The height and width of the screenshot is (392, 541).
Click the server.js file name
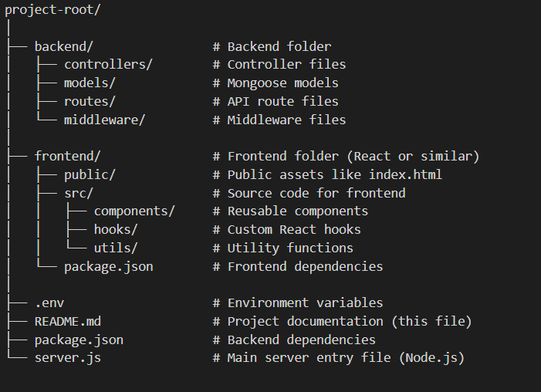coord(68,358)
